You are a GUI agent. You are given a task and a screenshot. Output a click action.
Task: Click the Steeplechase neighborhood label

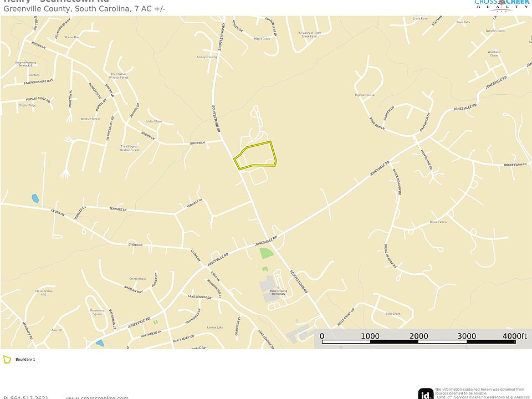click(x=138, y=279)
